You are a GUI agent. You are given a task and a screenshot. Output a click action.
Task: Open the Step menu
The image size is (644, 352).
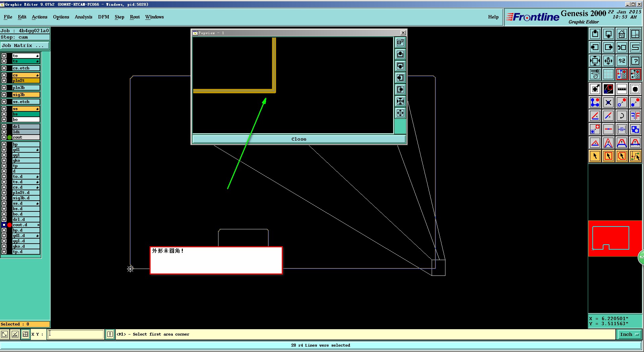(119, 17)
